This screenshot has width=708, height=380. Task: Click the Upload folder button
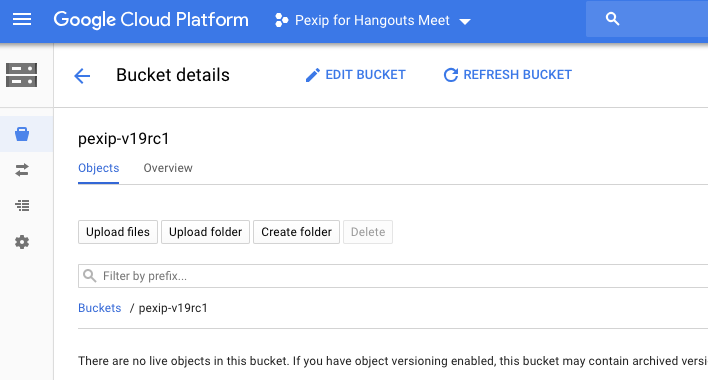(205, 232)
